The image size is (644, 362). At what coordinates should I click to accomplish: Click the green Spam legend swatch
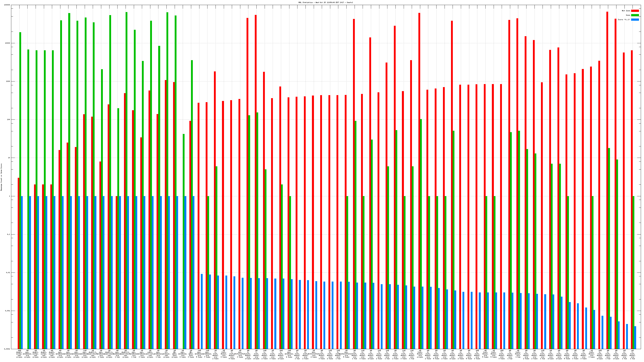[635, 15]
